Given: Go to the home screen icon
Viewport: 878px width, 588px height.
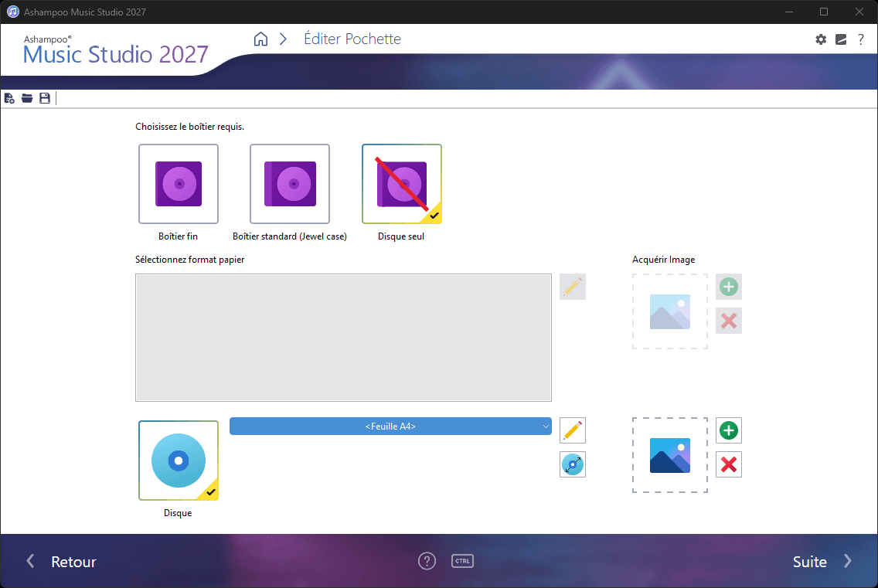Looking at the screenshot, I should pos(261,39).
